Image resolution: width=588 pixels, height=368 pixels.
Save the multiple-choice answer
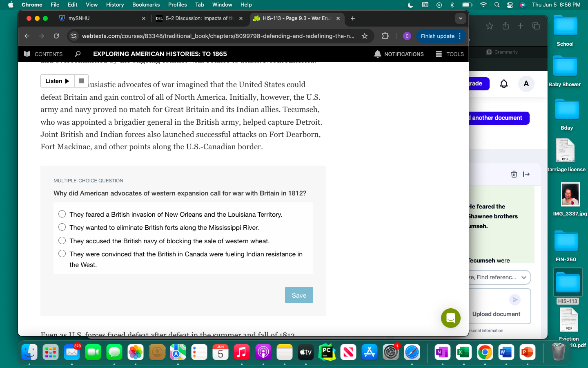[x=299, y=295]
